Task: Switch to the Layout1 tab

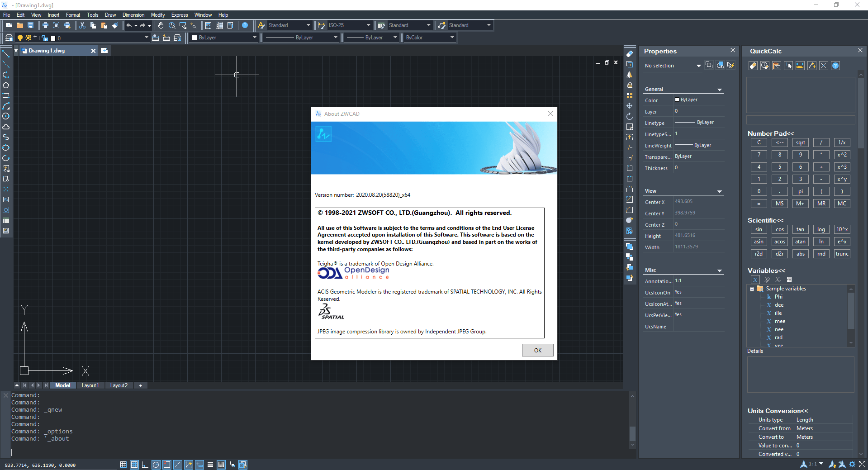Action: (90, 385)
